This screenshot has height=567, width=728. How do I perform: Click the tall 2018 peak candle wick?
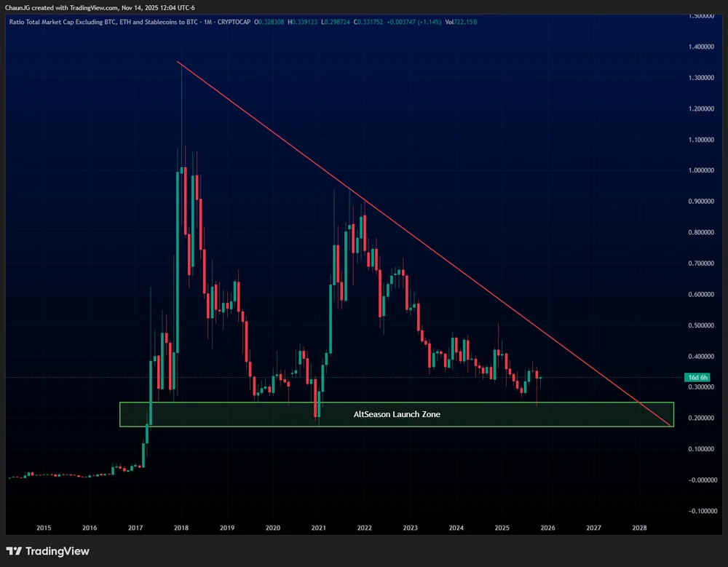[181, 109]
